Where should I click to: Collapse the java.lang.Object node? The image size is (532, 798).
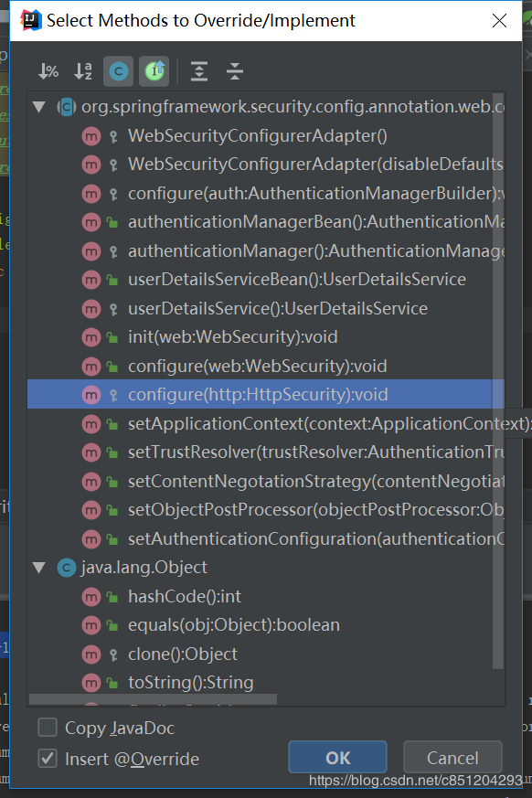39,568
